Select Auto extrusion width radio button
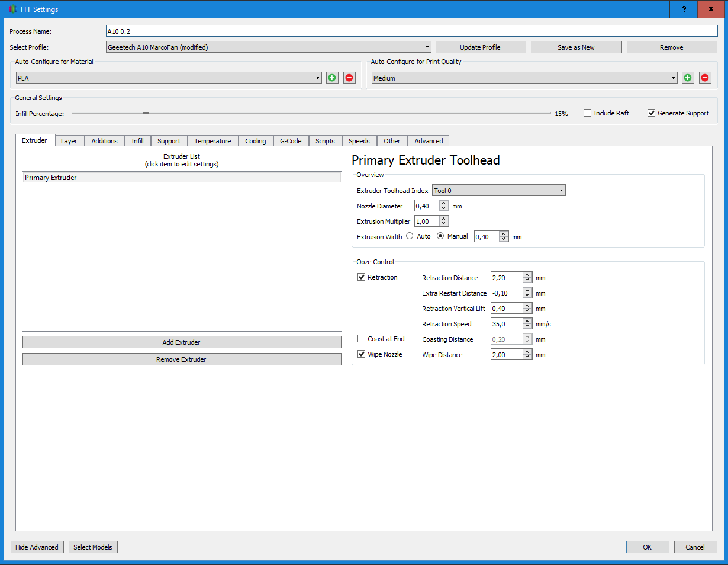 (x=410, y=236)
